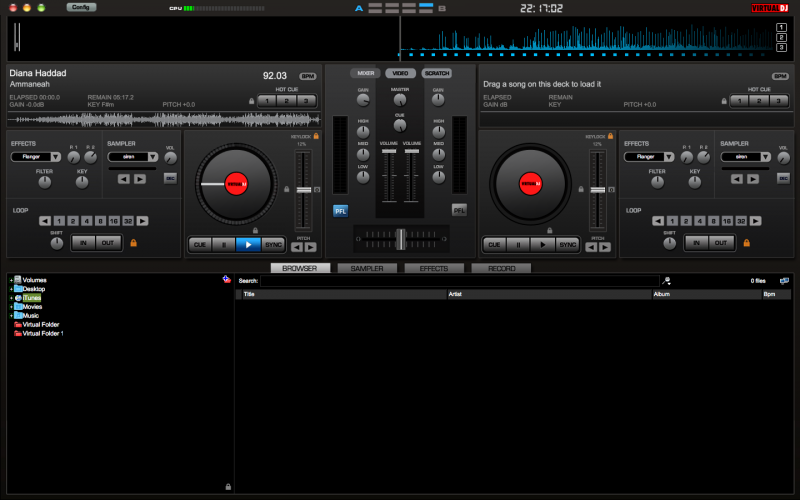Toggle right deck PFL headphone cue
Image resolution: width=800 pixels, height=500 pixels.
(459, 210)
